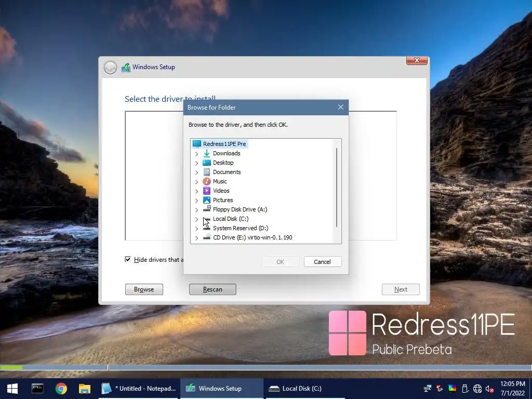Click the colorful display tray icon
Image resolution: width=532 pixels, height=399 pixels.
[x=453, y=389]
